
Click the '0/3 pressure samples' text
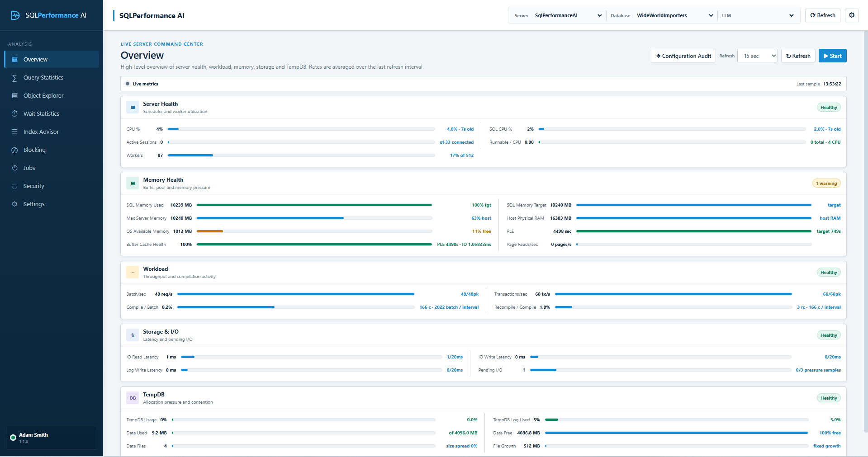(818, 370)
